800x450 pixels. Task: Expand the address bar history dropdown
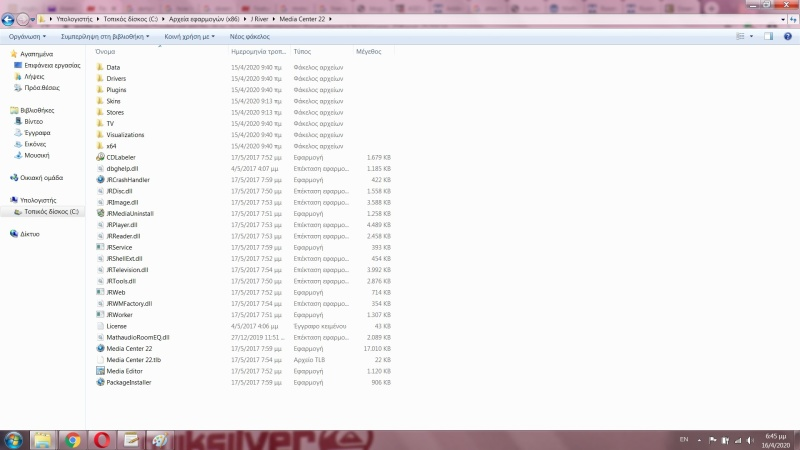pos(783,19)
